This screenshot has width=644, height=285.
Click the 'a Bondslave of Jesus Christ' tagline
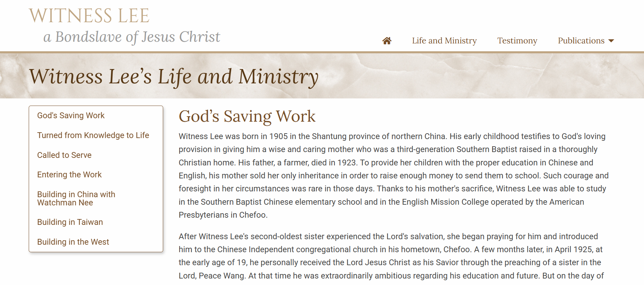(132, 37)
